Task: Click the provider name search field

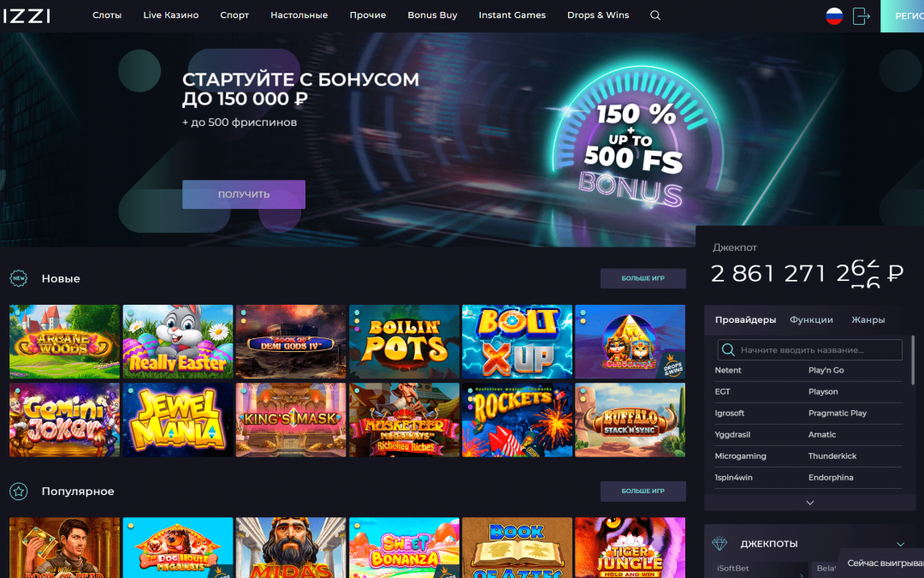Action: (809, 349)
